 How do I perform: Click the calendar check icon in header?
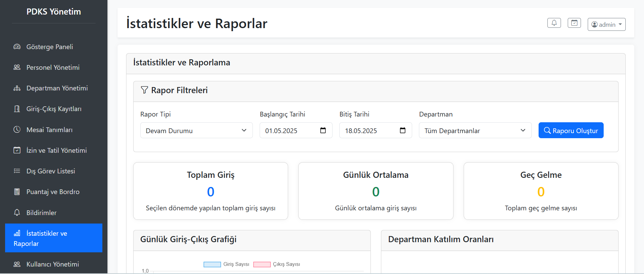[x=574, y=23]
